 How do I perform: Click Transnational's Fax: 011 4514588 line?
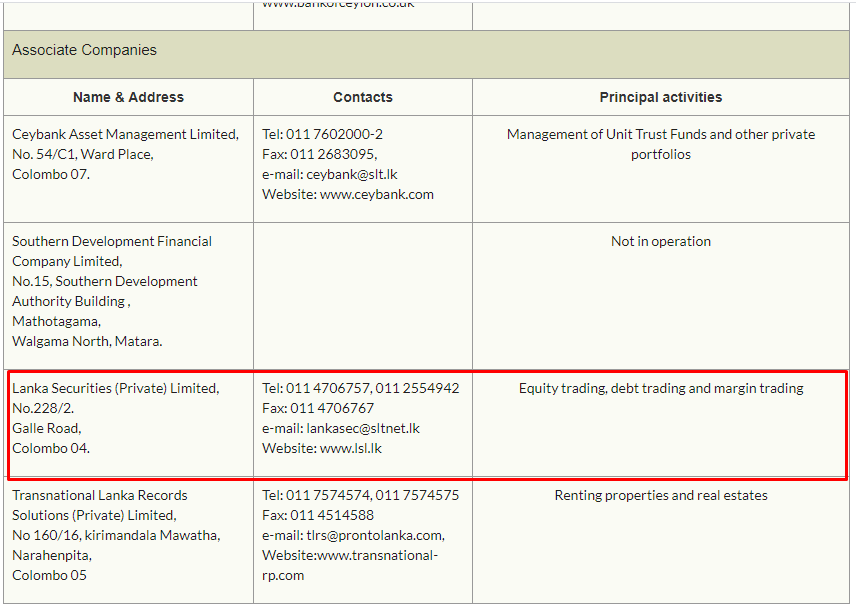318,515
